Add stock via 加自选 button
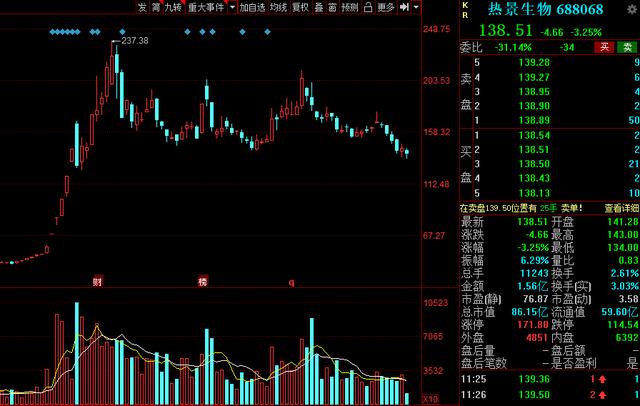This screenshot has width=640, height=406. click(x=252, y=7)
